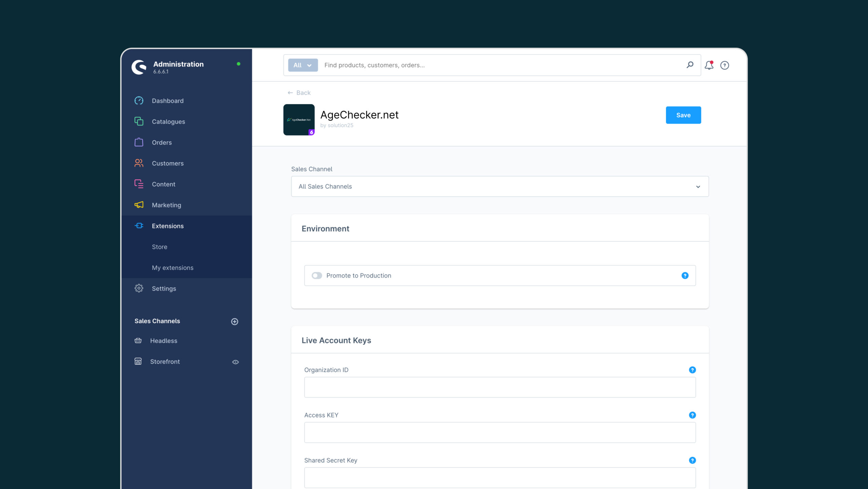This screenshot has height=489, width=868.
Task: Enable the Promote to Production switch
Action: [317, 276]
